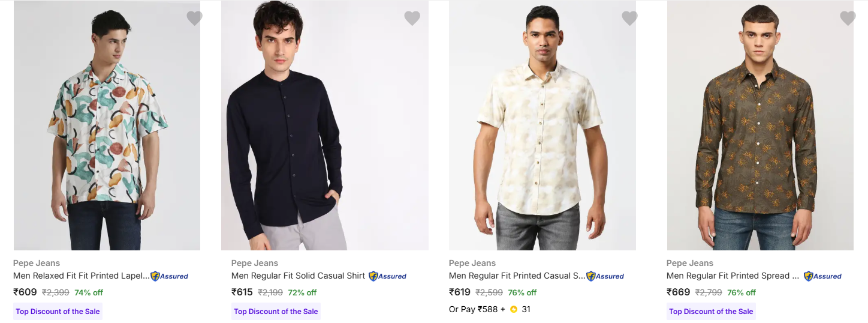Open Men Regular Fit Printed Spread listing
The width and height of the screenshot is (868, 323).
tap(733, 276)
